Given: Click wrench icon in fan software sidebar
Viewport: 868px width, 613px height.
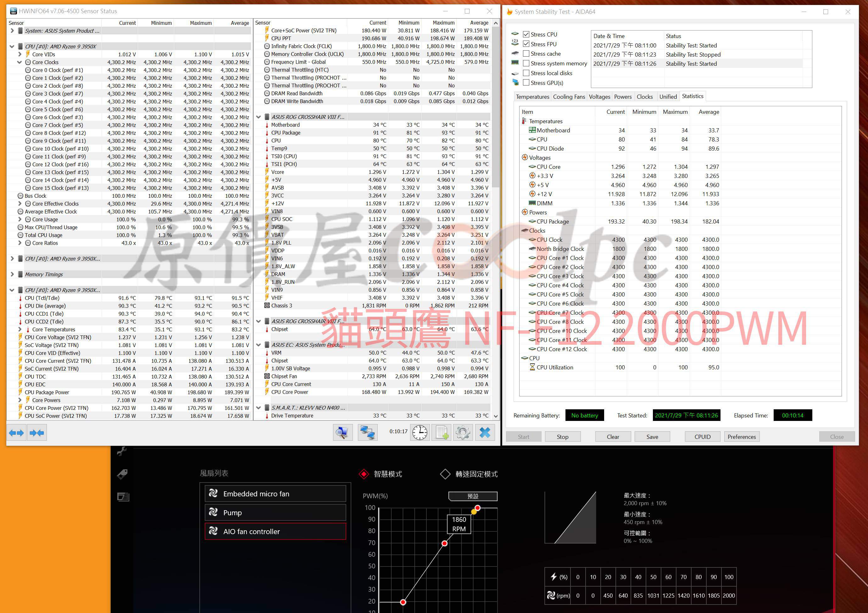Looking at the screenshot, I should (x=122, y=451).
